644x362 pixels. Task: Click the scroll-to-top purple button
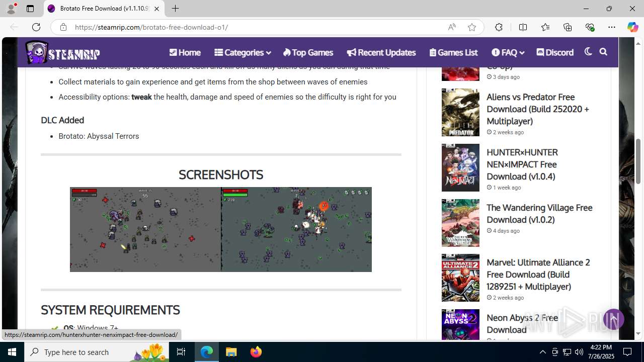click(x=613, y=319)
